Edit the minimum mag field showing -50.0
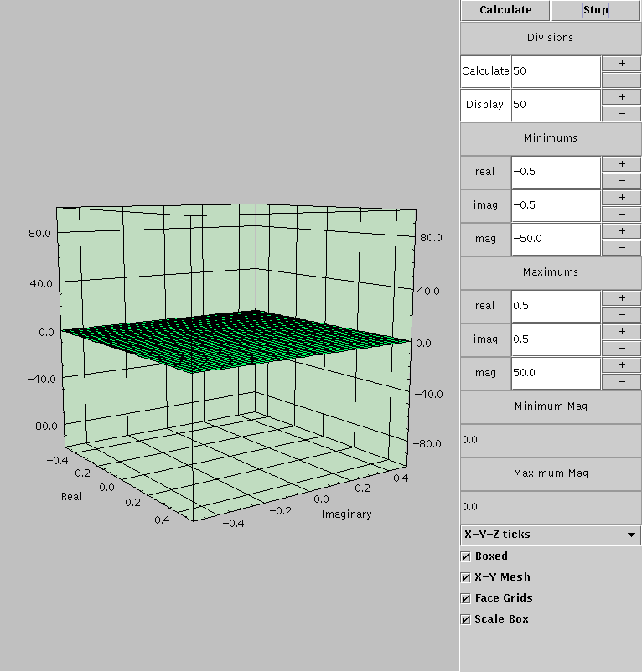This screenshot has height=672, width=642. (556, 239)
